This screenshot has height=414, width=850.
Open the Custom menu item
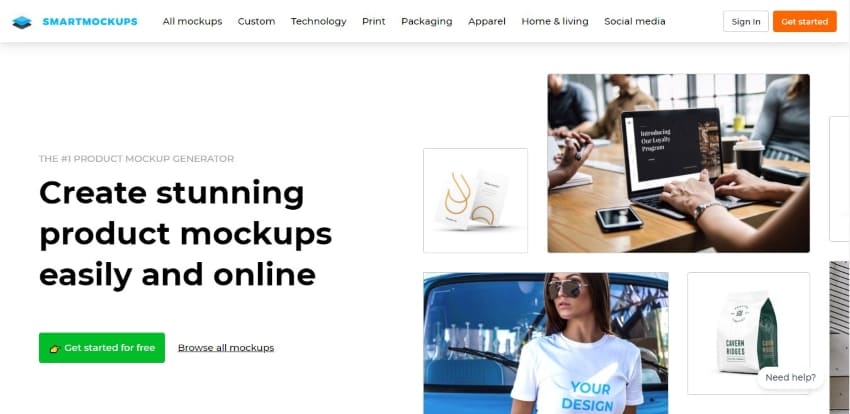256,22
